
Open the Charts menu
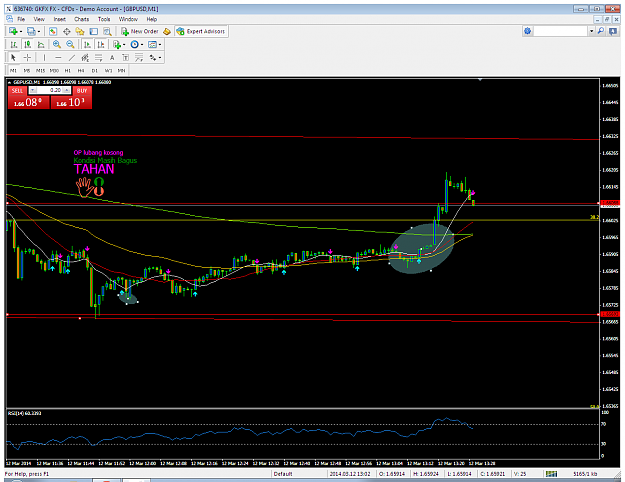pos(81,19)
